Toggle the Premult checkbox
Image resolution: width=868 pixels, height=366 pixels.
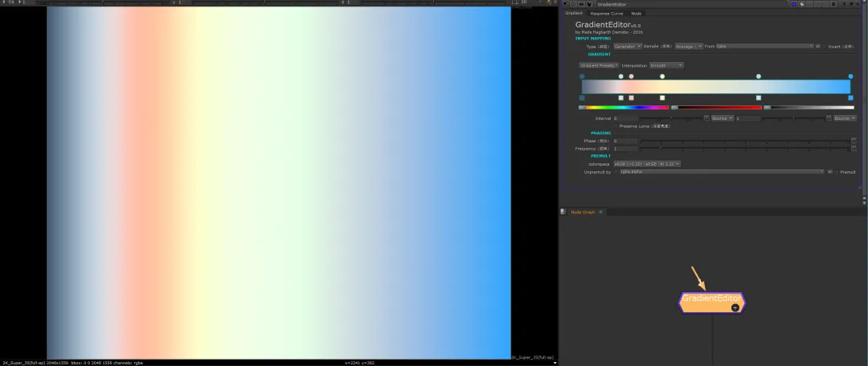[837, 171]
